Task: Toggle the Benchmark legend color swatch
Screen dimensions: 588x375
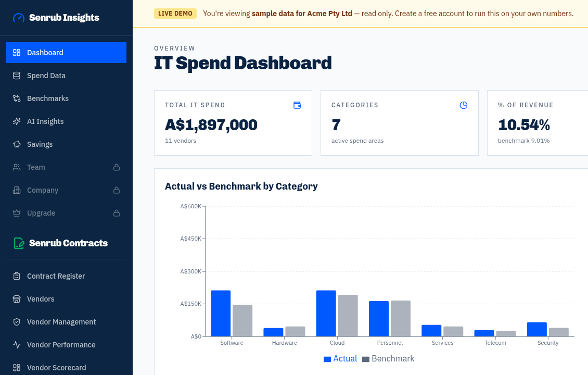Action: (366, 359)
